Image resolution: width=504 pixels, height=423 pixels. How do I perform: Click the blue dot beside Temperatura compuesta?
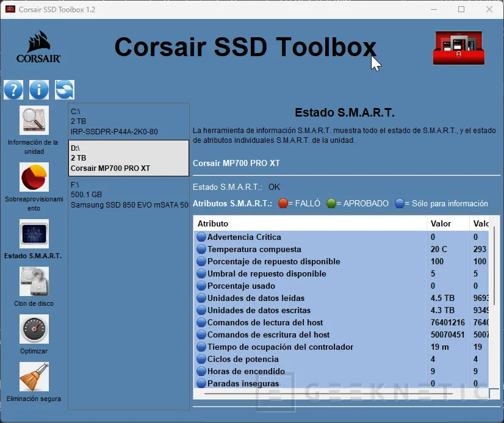pyautogui.click(x=201, y=249)
